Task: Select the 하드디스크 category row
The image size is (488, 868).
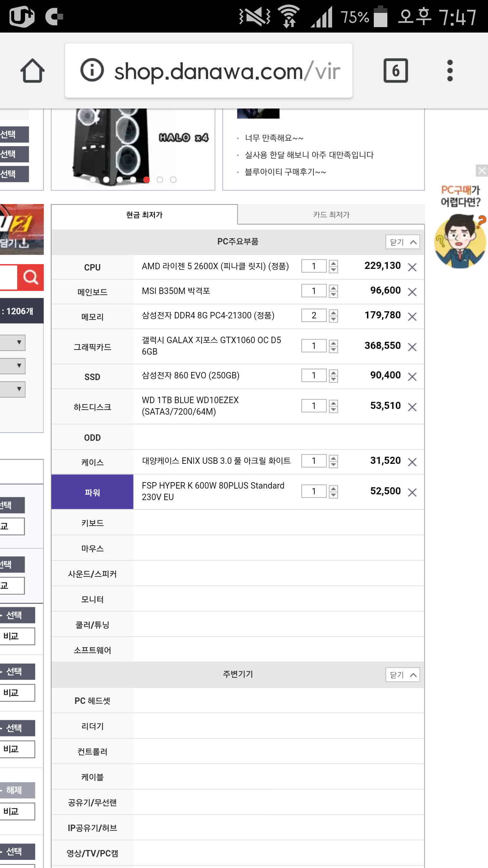Action: coord(92,407)
